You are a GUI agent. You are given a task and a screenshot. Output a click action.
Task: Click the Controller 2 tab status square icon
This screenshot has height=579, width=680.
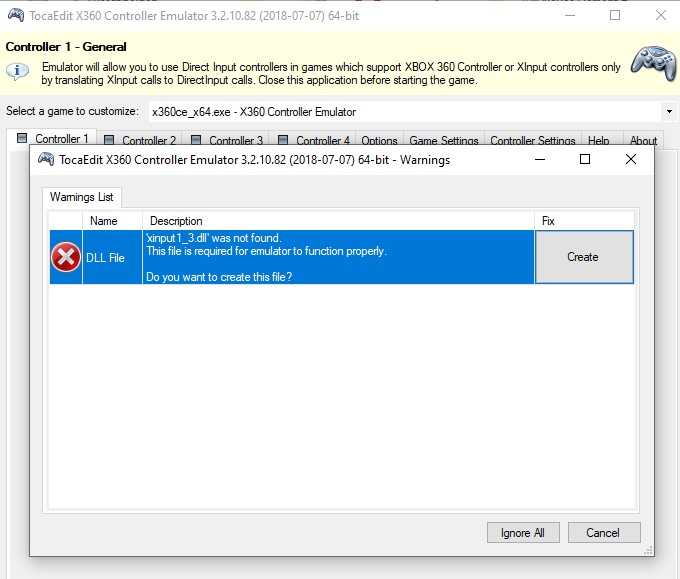109,140
